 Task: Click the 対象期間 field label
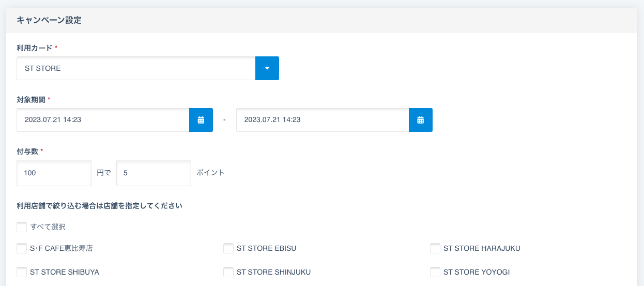[x=31, y=99]
